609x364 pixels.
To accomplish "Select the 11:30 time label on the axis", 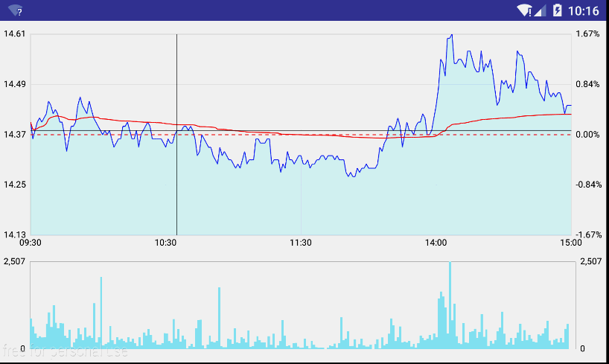I will pyautogui.click(x=300, y=242).
